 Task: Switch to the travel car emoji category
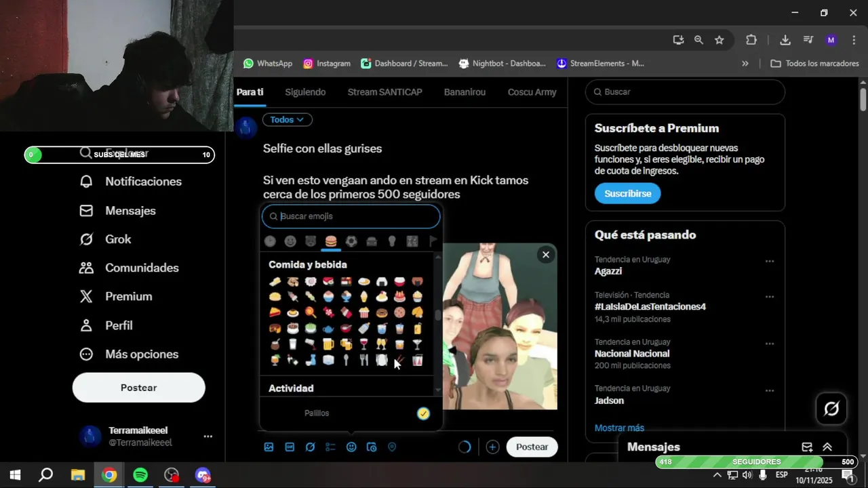click(x=372, y=241)
